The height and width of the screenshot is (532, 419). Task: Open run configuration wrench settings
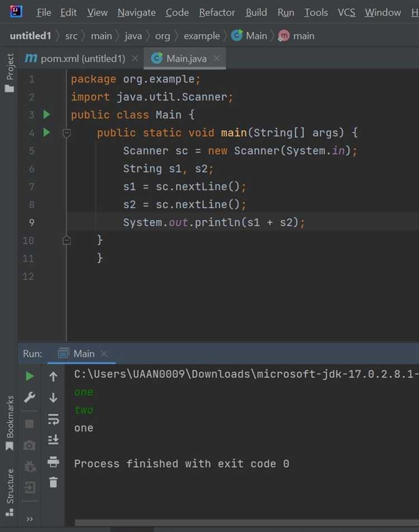[x=30, y=397]
